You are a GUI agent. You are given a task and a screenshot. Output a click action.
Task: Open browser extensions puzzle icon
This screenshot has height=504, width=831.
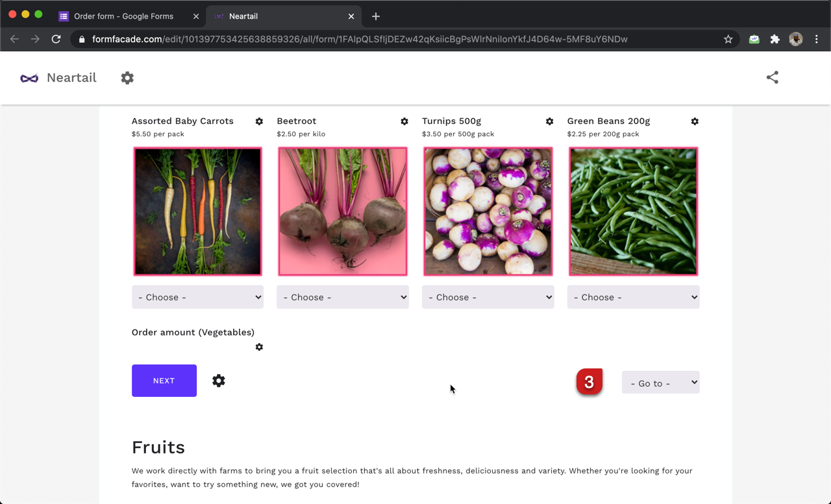775,39
